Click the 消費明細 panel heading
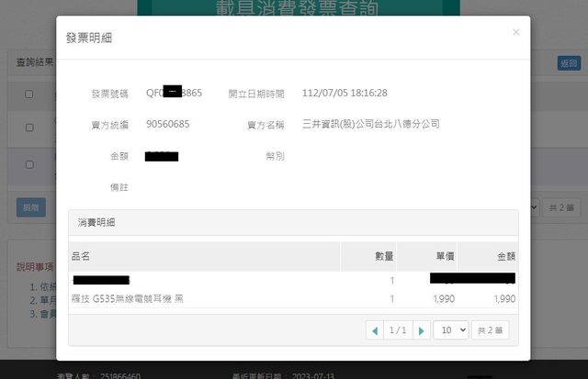 pyautogui.click(x=96, y=223)
